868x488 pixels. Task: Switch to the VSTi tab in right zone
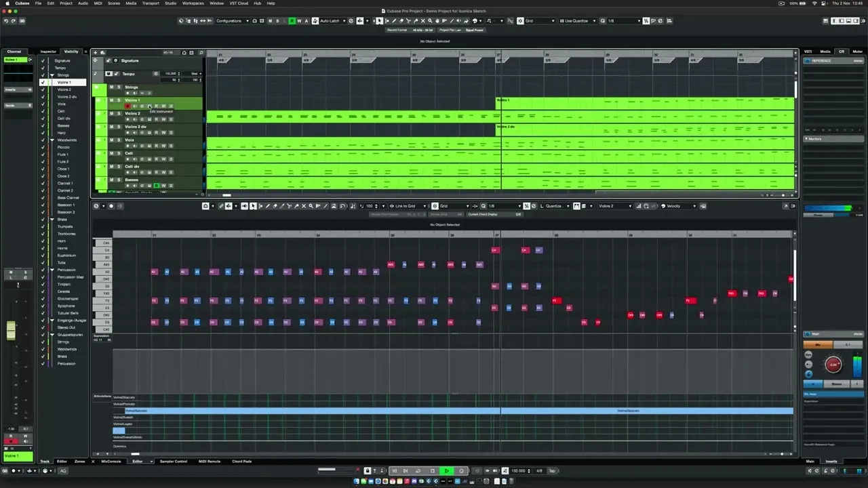click(x=808, y=52)
